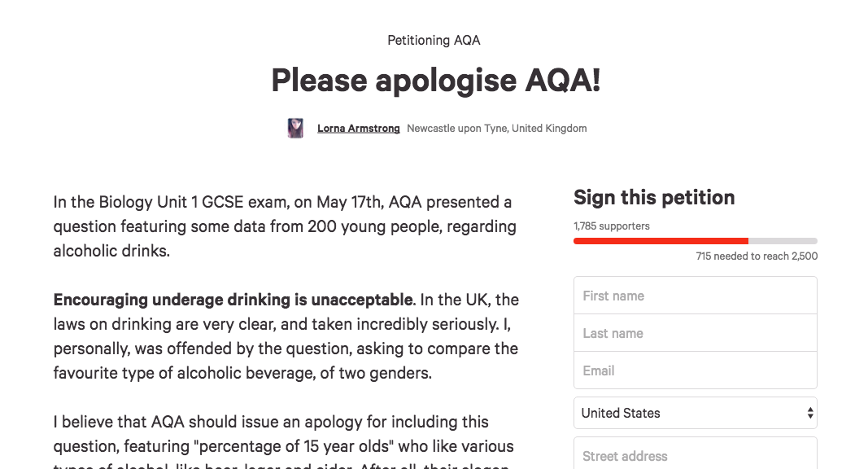The width and height of the screenshot is (868, 469).
Task: Click the 'favourite type of alcoholic beverage' sentence
Action: (x=242, y=373)
